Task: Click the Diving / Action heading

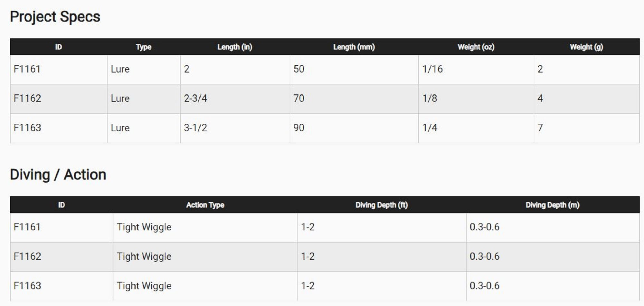Action: point(58,175)
